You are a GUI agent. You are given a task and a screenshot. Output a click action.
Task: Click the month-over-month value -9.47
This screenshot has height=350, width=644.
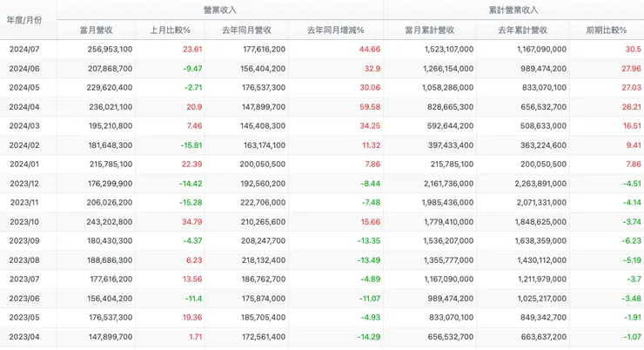pyautogui.click(x=192, y=69)
